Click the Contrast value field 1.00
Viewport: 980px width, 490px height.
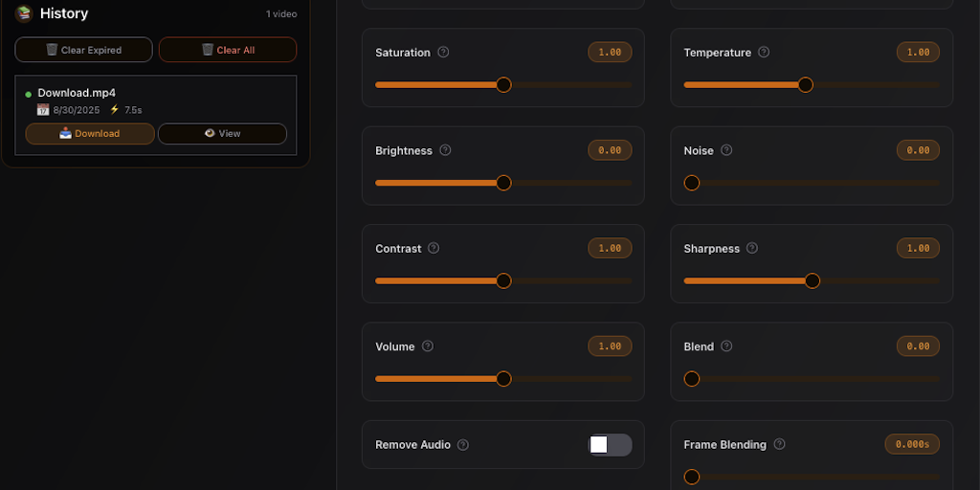click(x=610, y=248)
